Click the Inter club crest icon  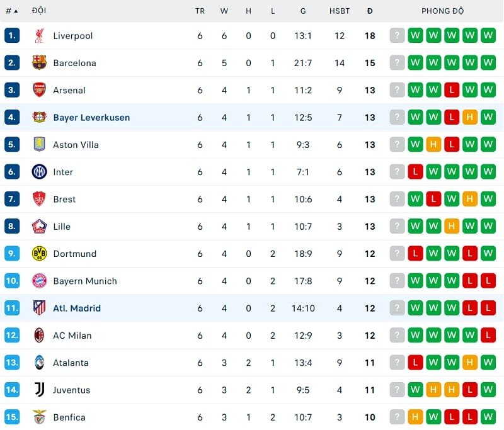click(x=39, y=172)
